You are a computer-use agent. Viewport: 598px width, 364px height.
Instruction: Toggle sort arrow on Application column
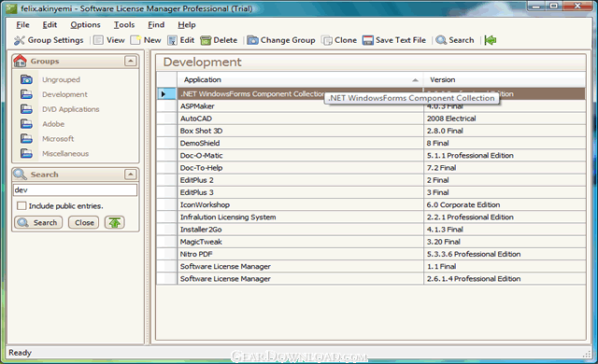coord(415,80)
